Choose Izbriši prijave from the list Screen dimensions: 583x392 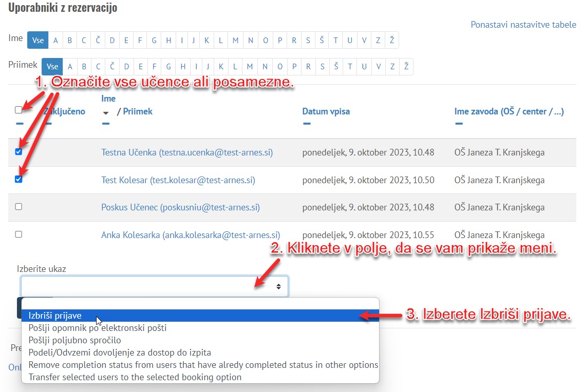coord(55,316)
